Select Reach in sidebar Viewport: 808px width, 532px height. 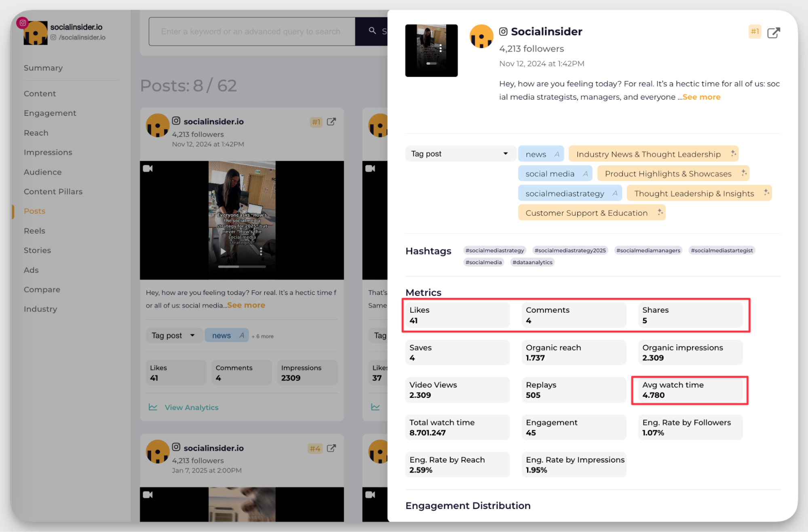36,133
